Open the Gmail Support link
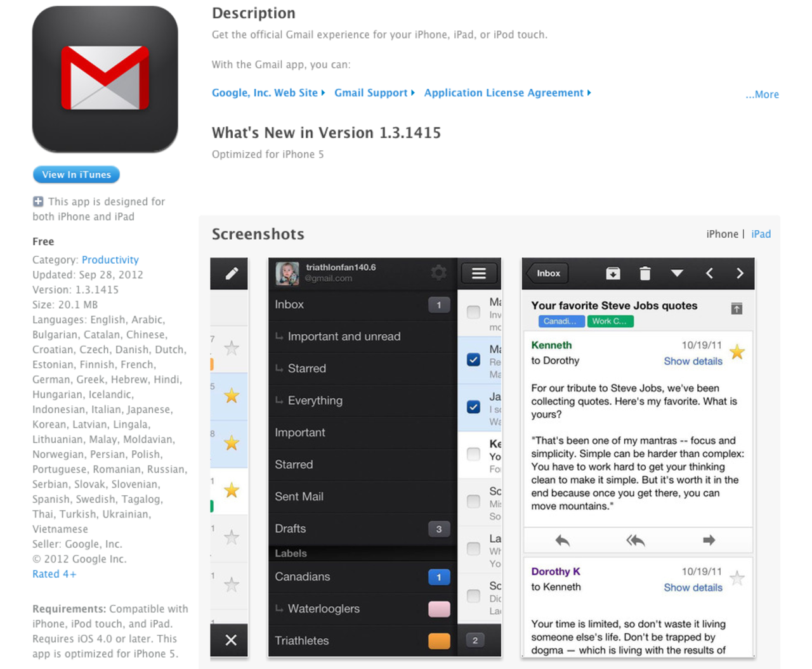Screen dimensions: 812x669 click(370, 93)
